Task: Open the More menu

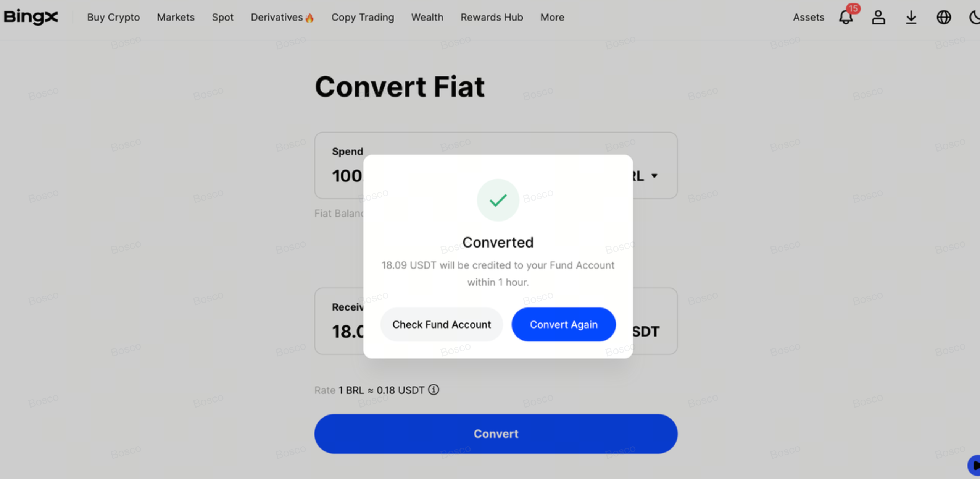Action: tap(552, 17)
